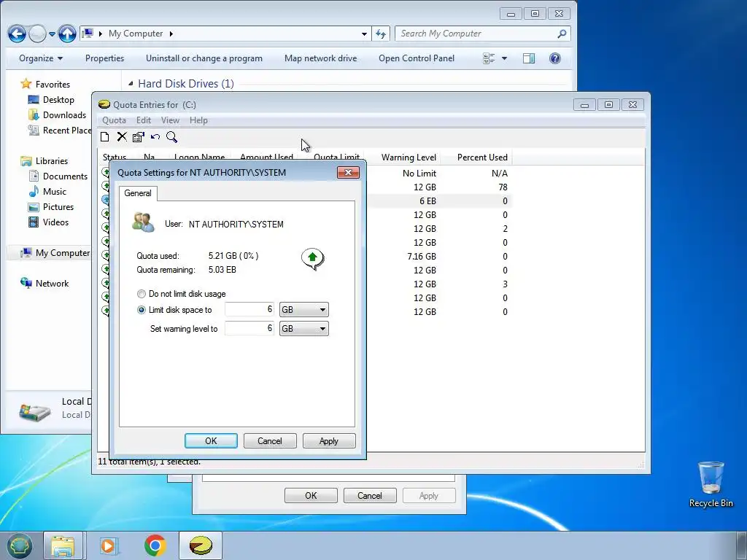This screenshot has width=747, height=560.
Task: Click the Delete quota entry X icon
Action: click(122, 137)
